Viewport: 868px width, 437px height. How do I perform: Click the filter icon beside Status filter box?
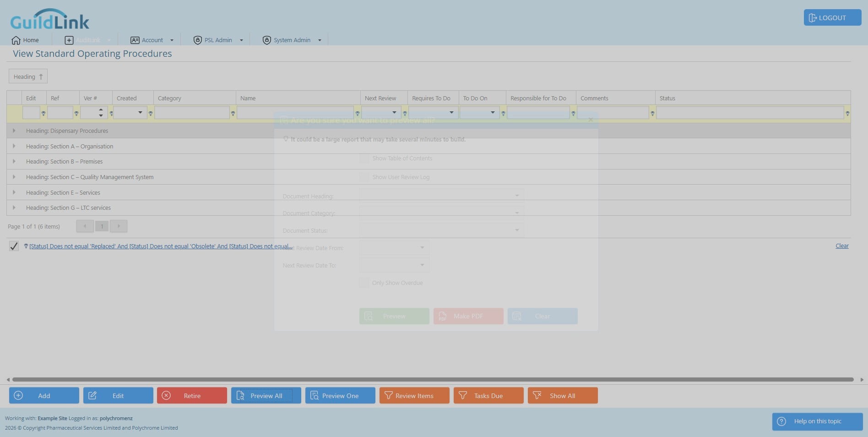tap(847, 113)
